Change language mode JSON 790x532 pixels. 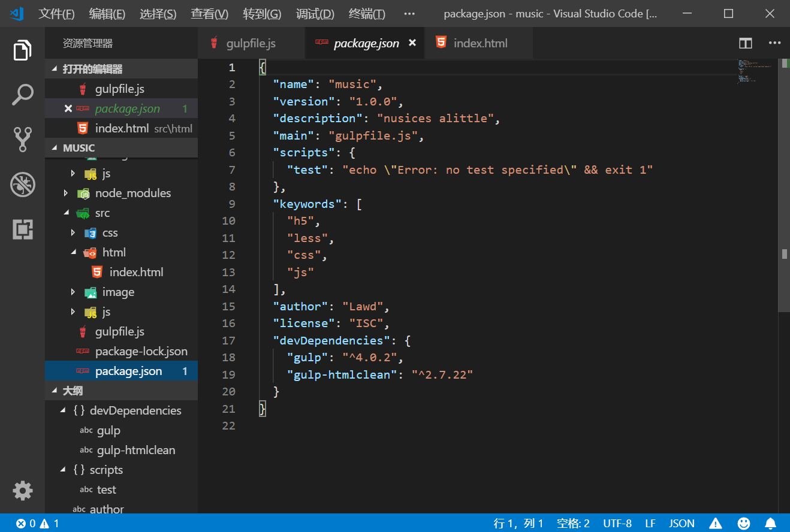click(682, 523)
